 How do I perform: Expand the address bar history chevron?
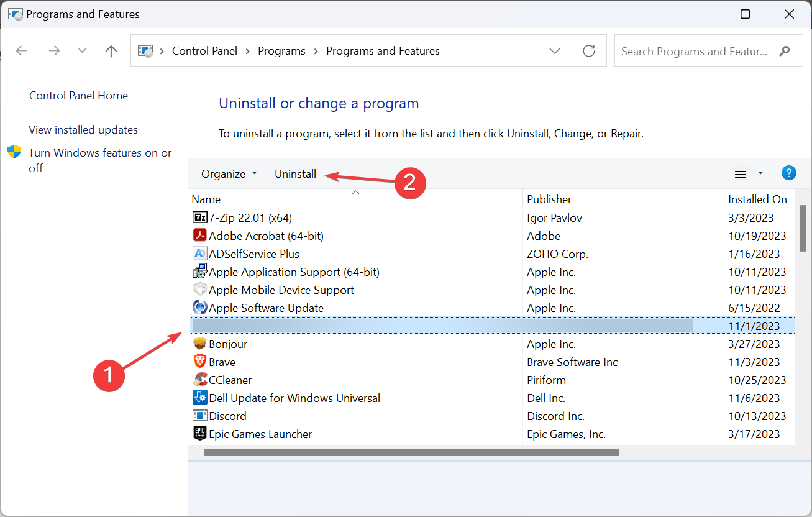555,51
